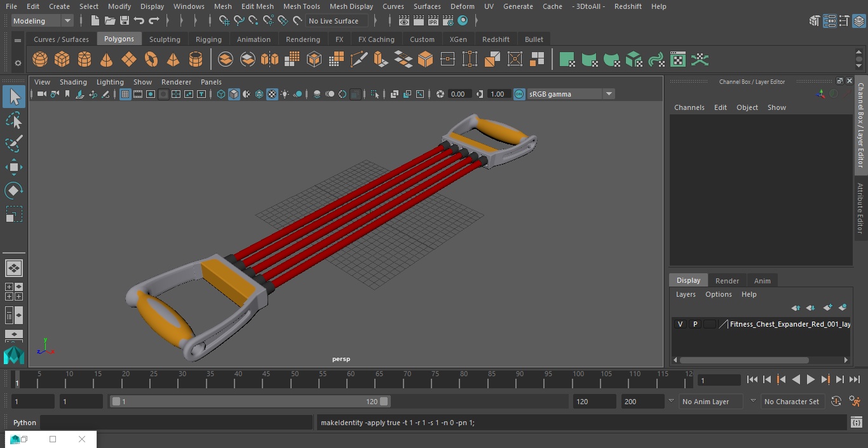Create a polygon cylinder from the shelf
Image resolution: width=868 pixels, height=448 pixels.
[85, 60]
